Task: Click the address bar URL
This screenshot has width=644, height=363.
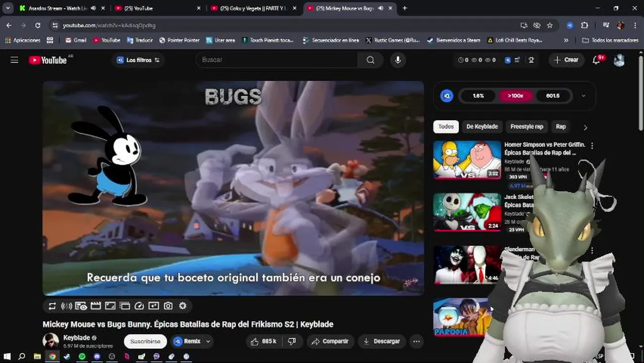Action: click(109, 25)
